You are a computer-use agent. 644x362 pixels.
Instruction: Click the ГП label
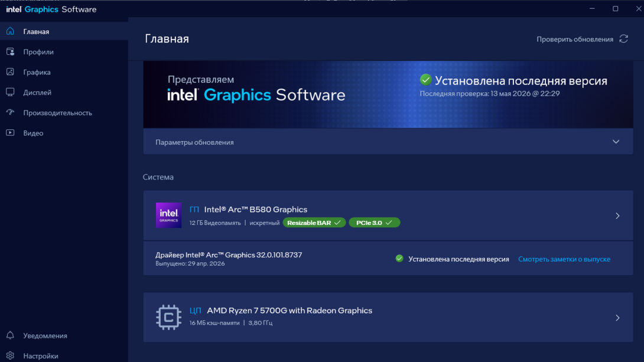[194, 209]
